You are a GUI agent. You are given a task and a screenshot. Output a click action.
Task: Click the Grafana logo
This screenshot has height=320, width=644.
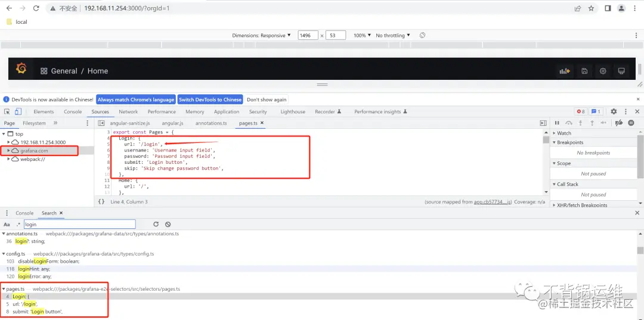pyautogui.click(x=21, y=69)
